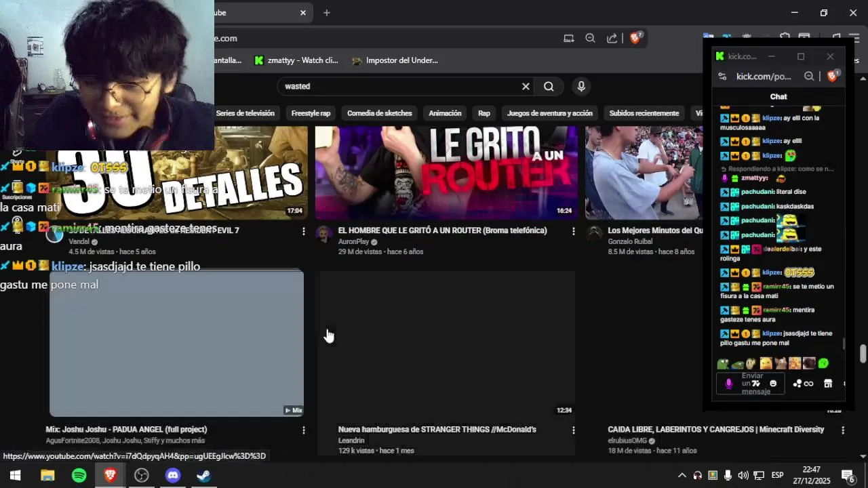This screenshot has height=488, width=868.
Task: Click the share icon in main address bar
Action: pyautogui.click(x=612, y=39)
